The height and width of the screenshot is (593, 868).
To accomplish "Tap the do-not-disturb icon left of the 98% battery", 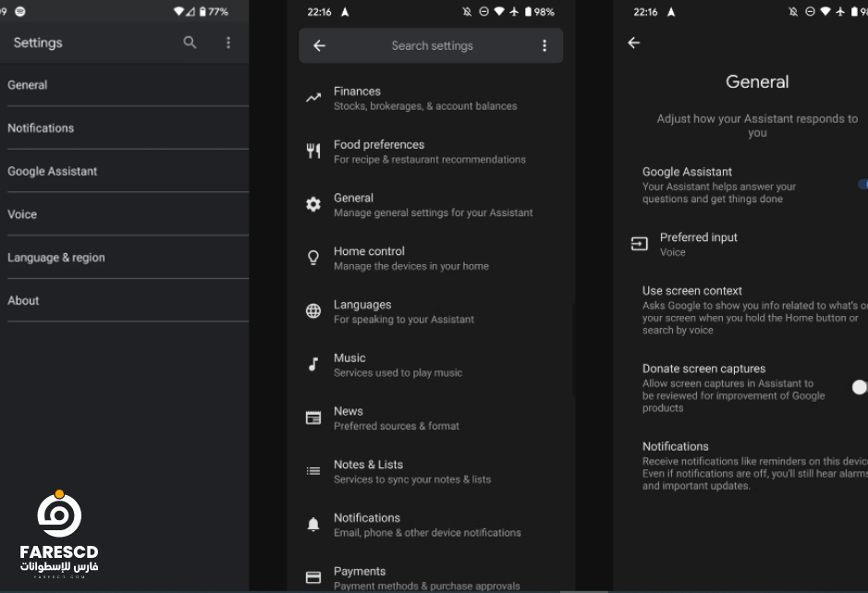I will (x=483, y=11).
